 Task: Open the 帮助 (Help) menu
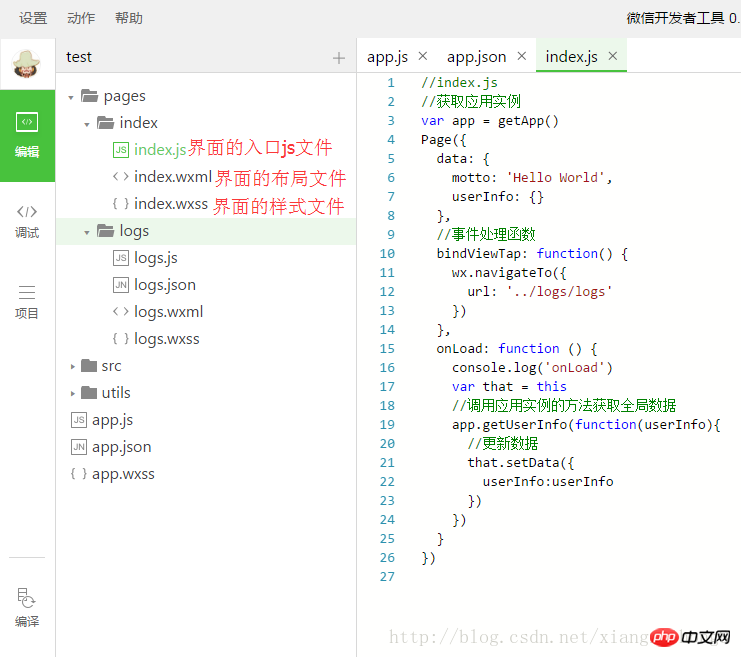pyautogui.click(x=129, y=18)
